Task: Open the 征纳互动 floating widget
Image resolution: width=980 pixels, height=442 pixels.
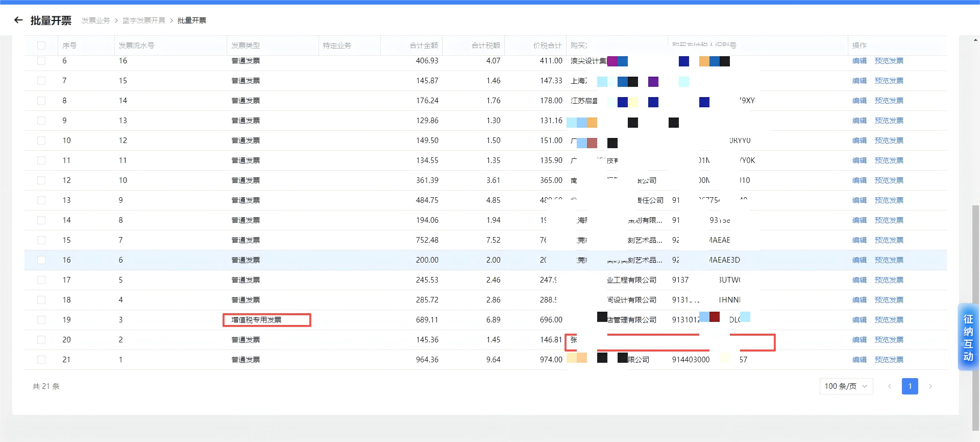Action: [x=968, y=338]
